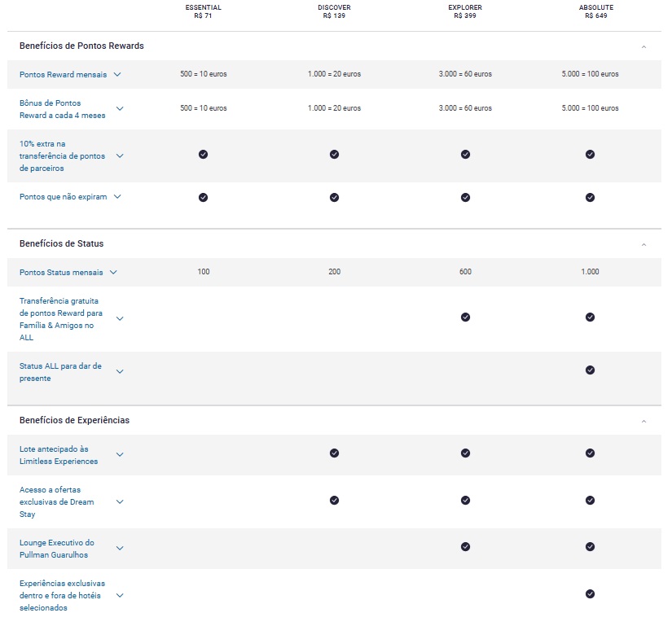Expand chevron beside Pontos que não expiram
The height and width of the screenshot is (626, 672).
point(117,196)
